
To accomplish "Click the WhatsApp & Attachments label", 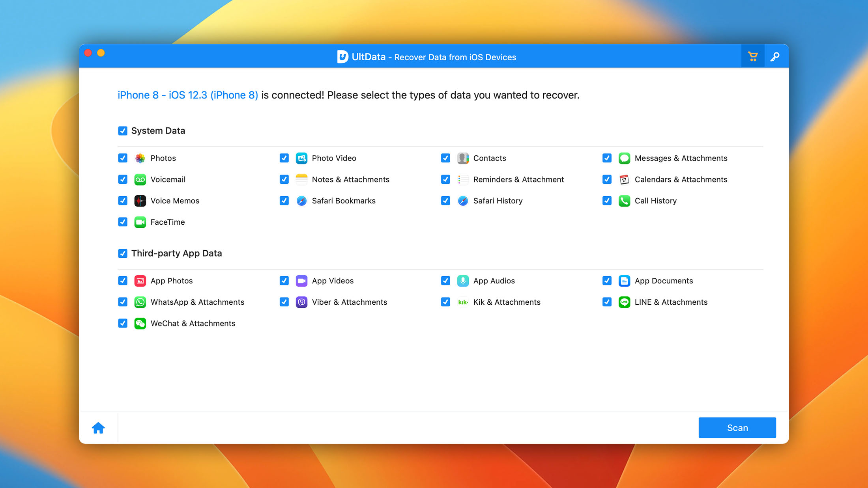I will coord(197,302).
